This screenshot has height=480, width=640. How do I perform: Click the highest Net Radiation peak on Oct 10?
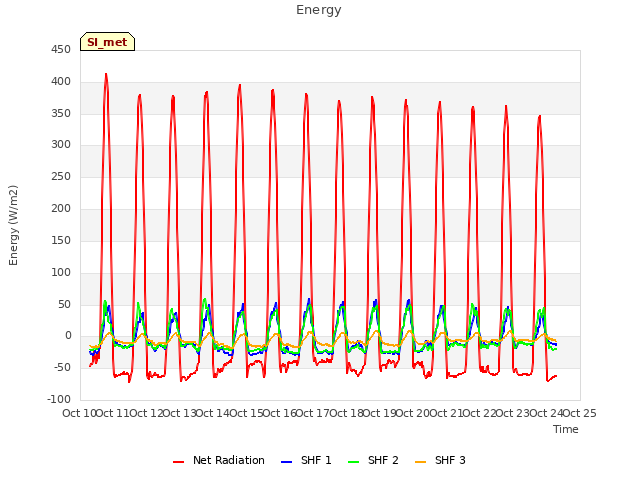point(106,74)
